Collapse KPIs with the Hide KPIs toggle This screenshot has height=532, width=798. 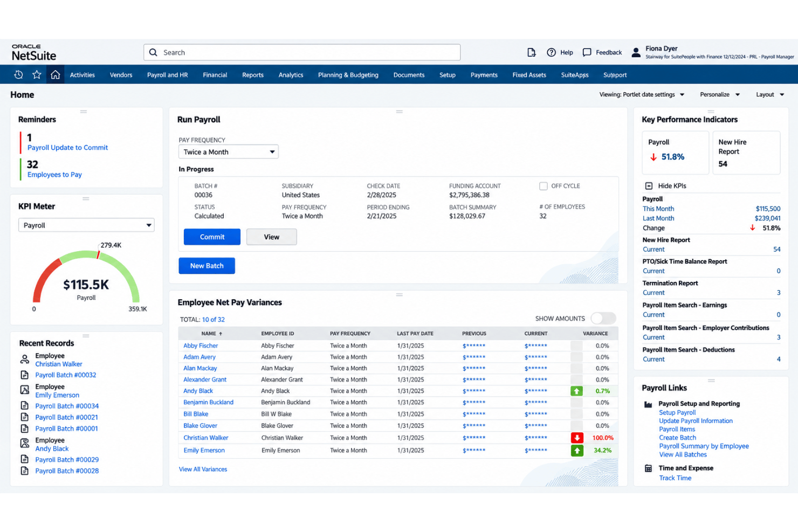coord(649,186)
